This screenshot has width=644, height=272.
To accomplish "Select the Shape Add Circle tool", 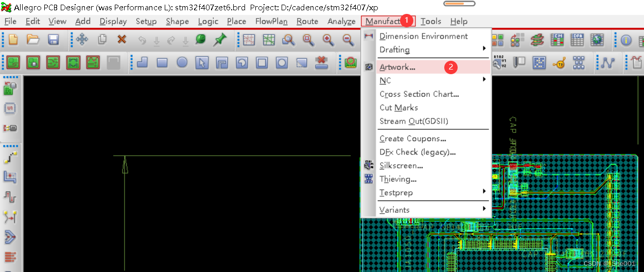I will tap(182, 63).
